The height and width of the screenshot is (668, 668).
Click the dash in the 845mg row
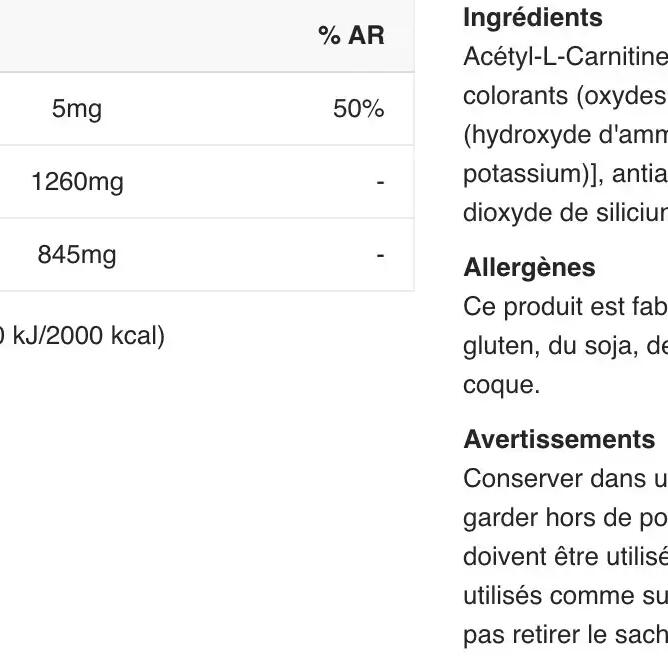[380, 255]
